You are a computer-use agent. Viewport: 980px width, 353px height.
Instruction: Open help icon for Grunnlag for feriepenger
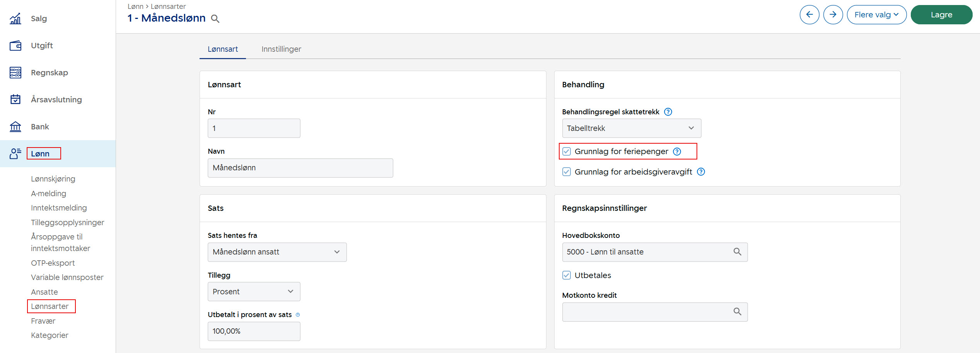coord(677,152)
